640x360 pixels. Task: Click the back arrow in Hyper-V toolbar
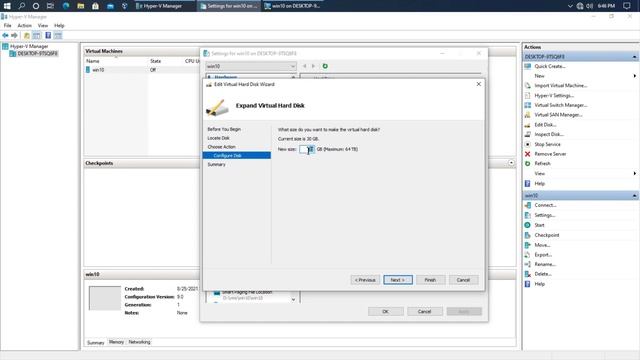point(5,36)
